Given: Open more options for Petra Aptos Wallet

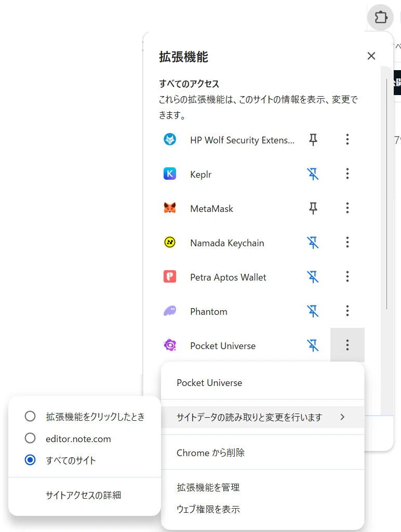Looking at the screenshot, I should pos(347,276).
